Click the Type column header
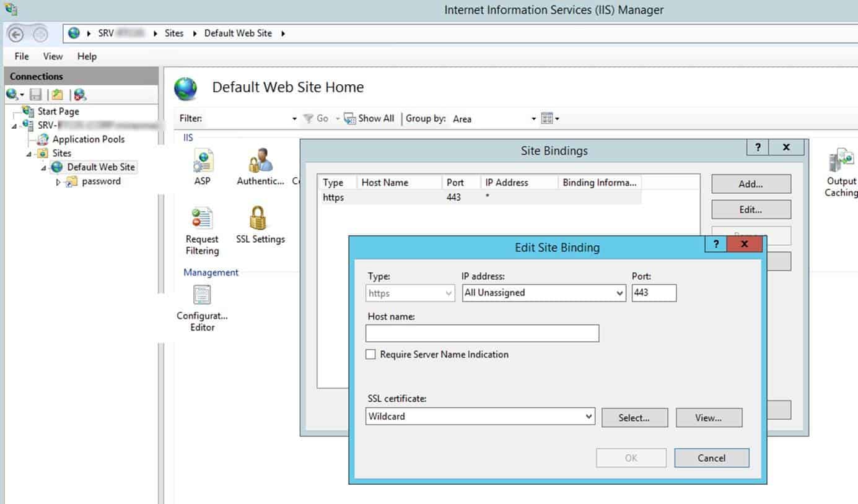 coord(338,183)
